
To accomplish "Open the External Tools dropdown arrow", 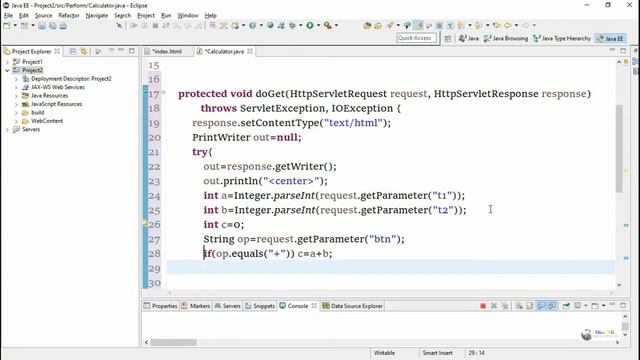I will [x=336, y=25].
